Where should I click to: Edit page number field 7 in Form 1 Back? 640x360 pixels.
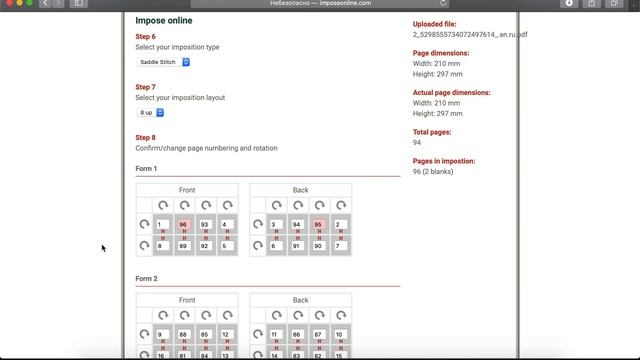[340, 246]
